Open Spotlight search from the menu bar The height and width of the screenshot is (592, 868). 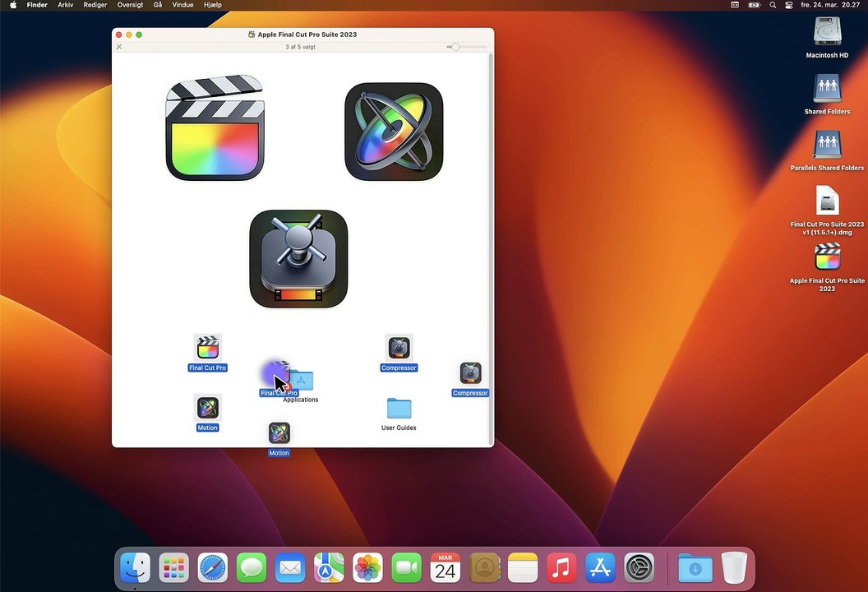pyautogui.click(x=773, y=5)
